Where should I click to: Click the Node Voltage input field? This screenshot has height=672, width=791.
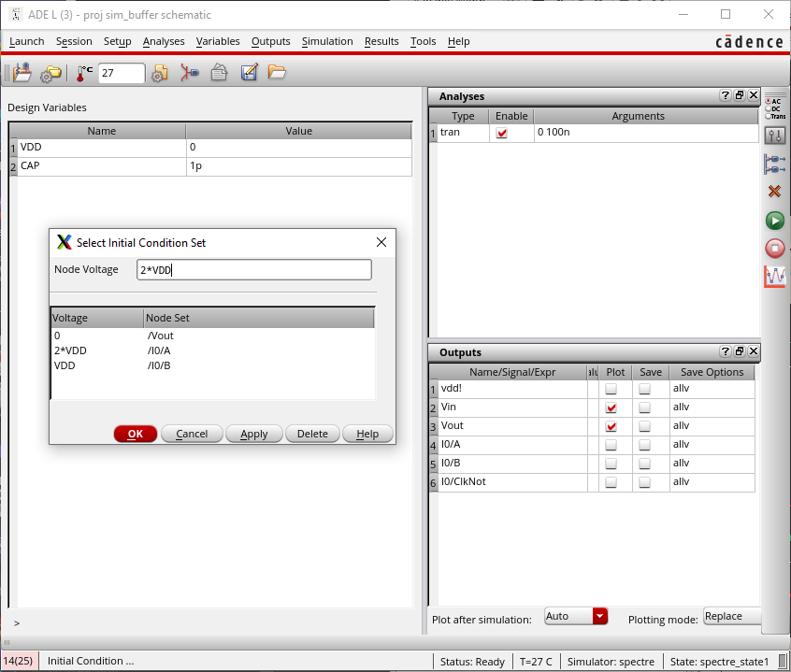pos(253,270)
